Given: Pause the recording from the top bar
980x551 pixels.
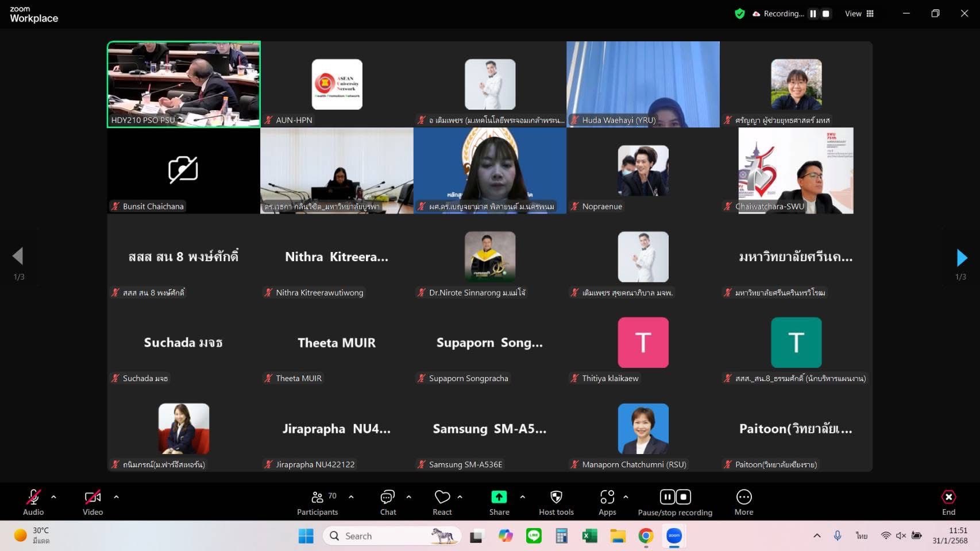Looking at the screenshot, I should coord(813,14).
